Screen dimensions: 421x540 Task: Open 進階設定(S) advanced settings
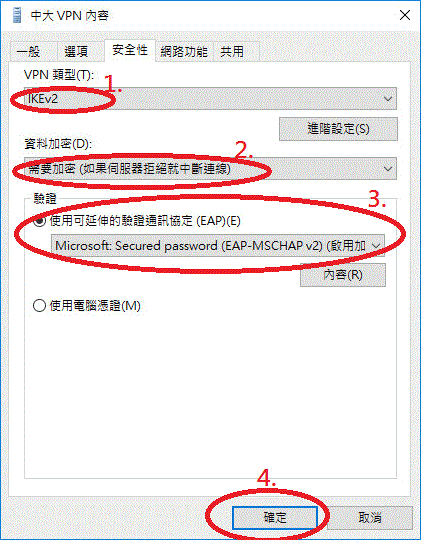(x=338, y=129)
